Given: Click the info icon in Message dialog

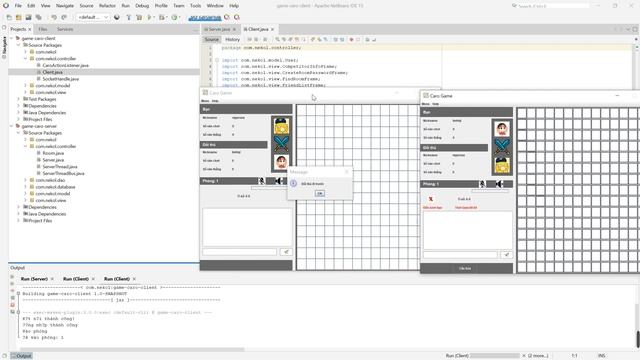Looking at the screenshot, I should click(293, 184).
